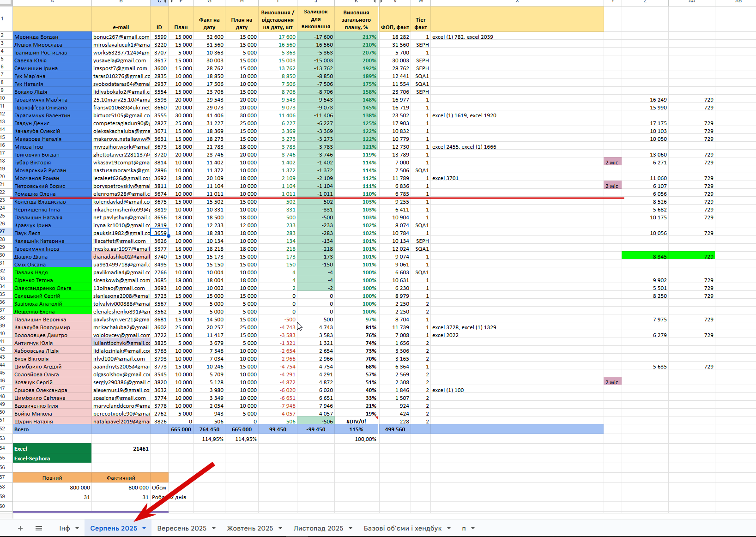Select the name cell Меринда Богдан
This screenshot has width=756, height=537.
tap(52, 37)
